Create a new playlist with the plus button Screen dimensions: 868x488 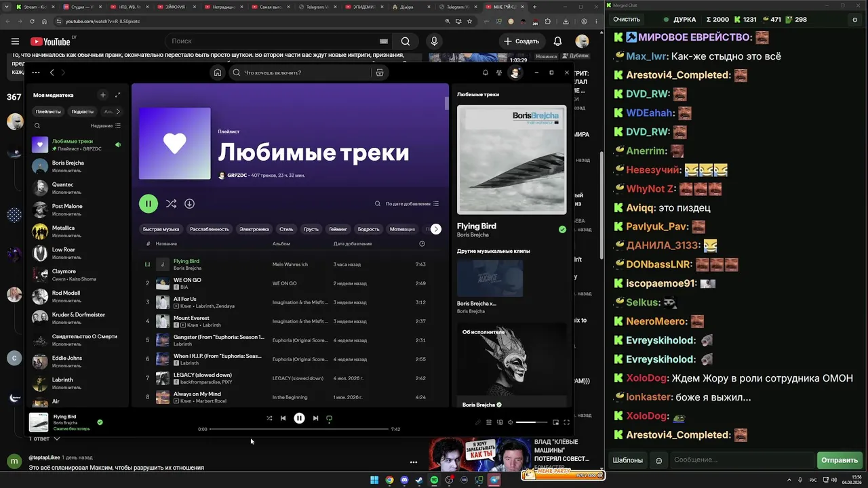coord(102,95)
